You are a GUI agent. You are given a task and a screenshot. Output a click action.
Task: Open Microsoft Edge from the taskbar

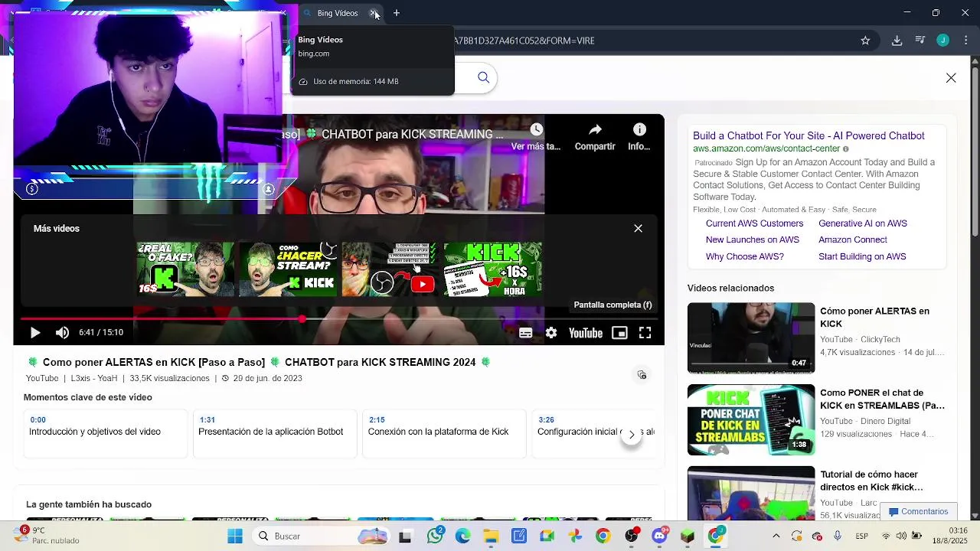[463, 536]
